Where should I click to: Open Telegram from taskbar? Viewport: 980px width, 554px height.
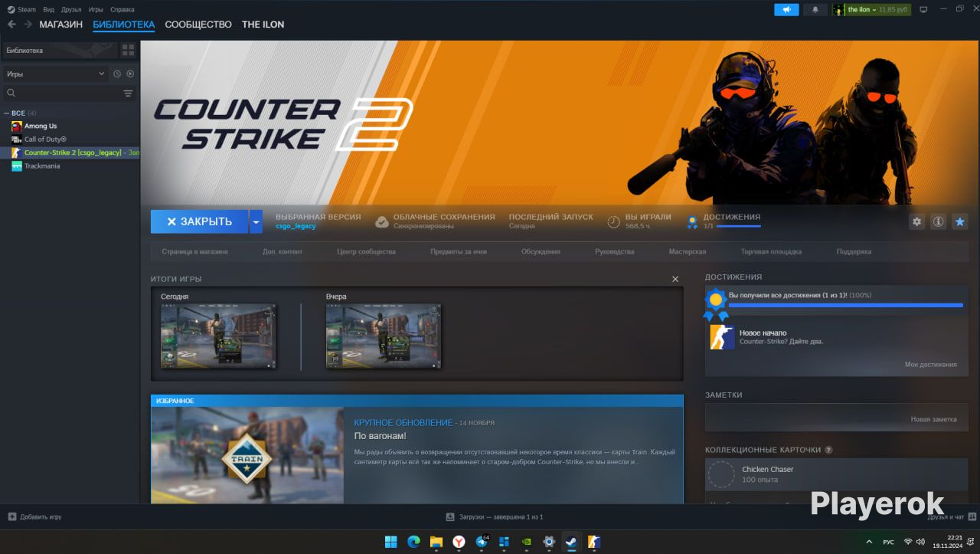click(x=482, y=542)
